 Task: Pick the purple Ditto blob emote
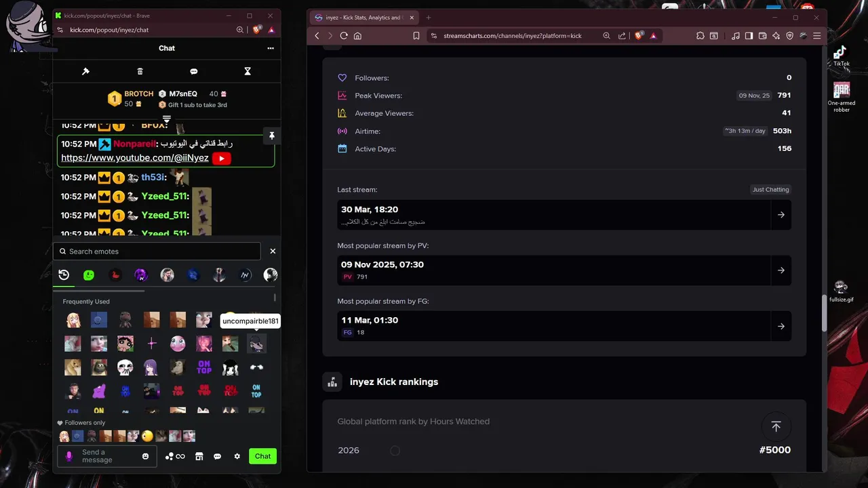tap(99, 391)
